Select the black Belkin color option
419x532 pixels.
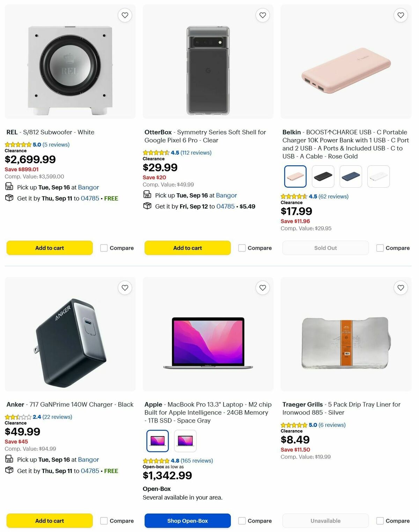323,177
